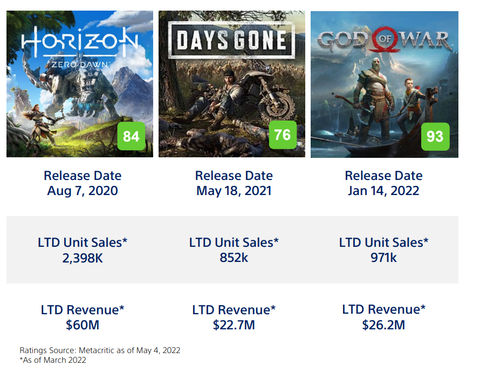480x368 pixels.
Task: Click the green 93 Metacritic score badge
Action: [x=435, y=136]
